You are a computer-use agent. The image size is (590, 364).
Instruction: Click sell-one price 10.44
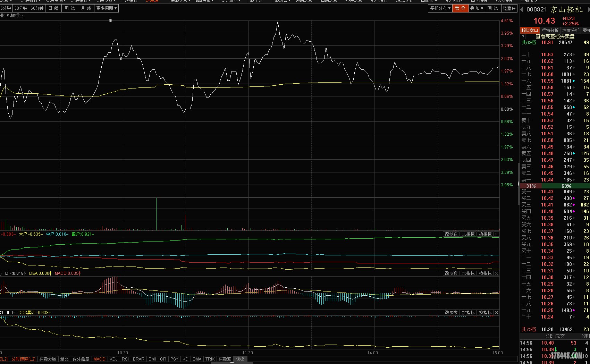coord(547,180)
